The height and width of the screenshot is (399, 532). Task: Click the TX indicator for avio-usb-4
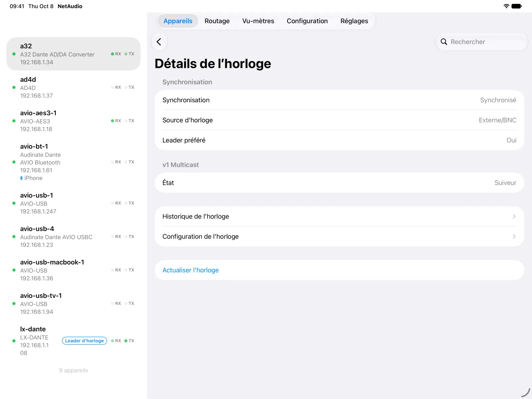(129, 237)
